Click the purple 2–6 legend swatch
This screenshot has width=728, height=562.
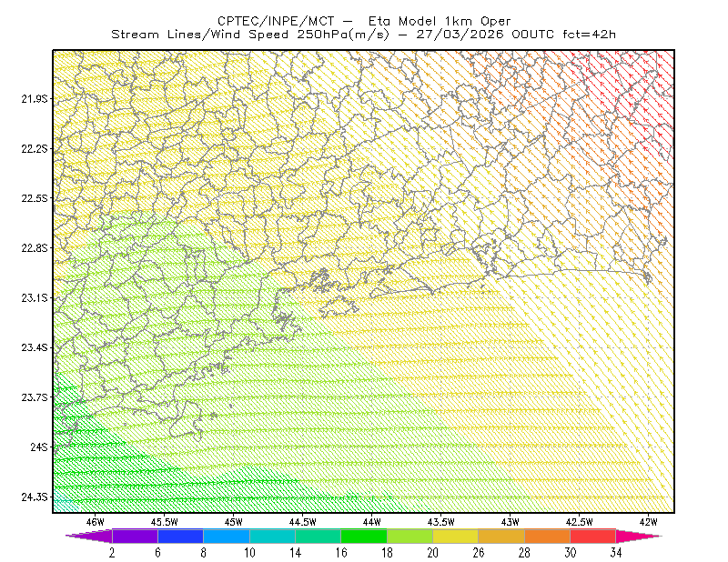tap(135, 536)
